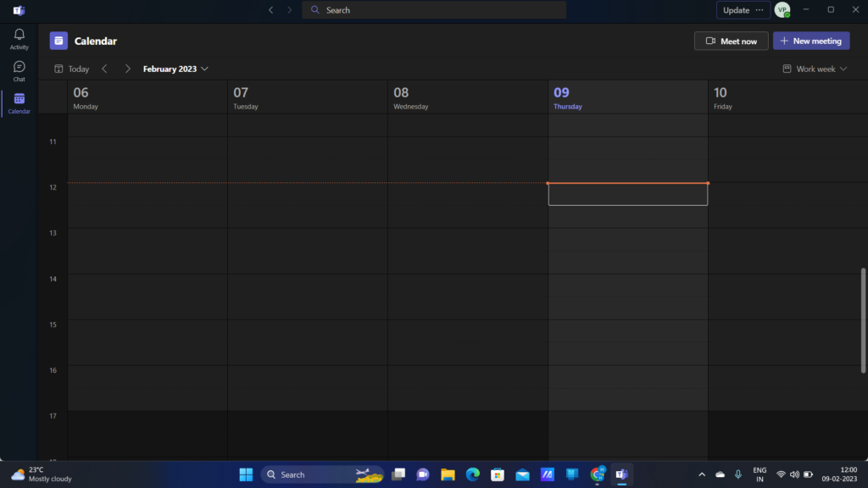Click the Update button
The width and height of the screenshot is (868, 488).
tap(736, 10)
